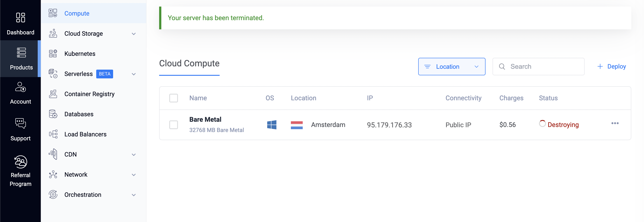Click the Referral Program icon
This screenshot has height=222, width=644.
click(x=21, y=162)
